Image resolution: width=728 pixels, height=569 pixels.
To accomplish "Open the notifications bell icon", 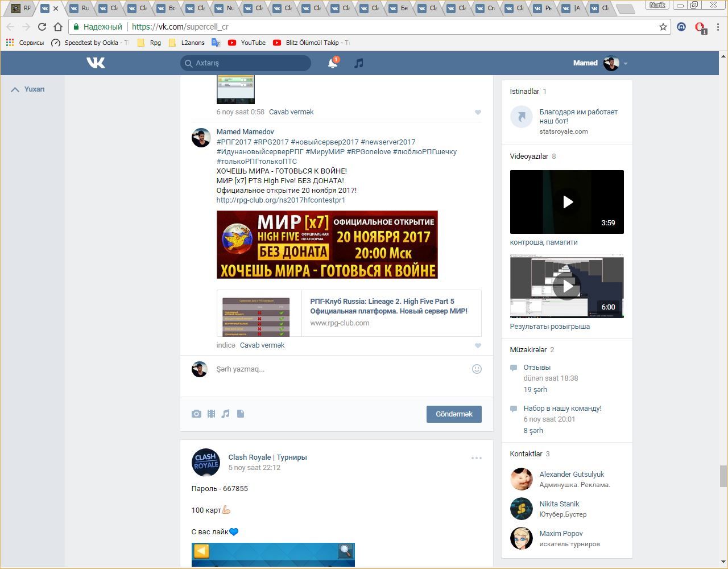I will pos(333,63).
